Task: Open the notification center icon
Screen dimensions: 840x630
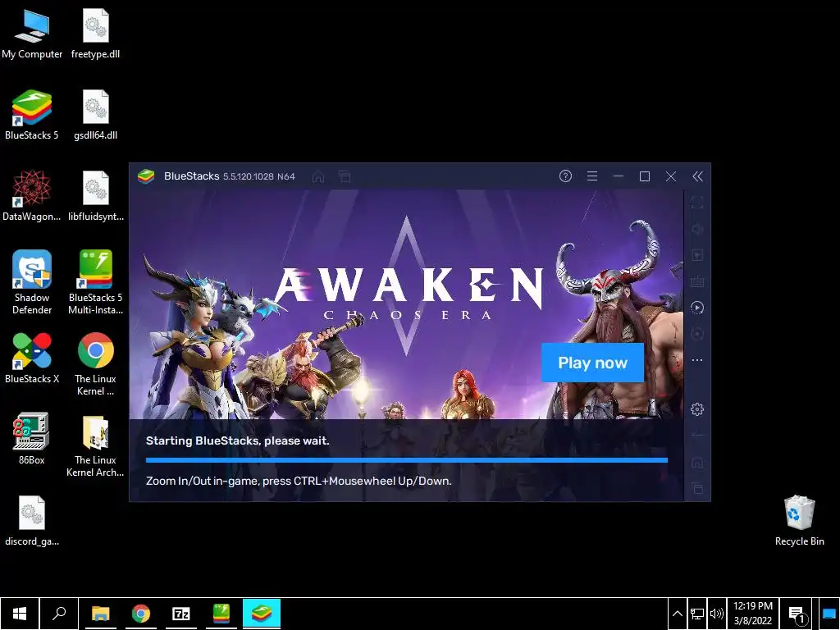Action: pos(797,614)
